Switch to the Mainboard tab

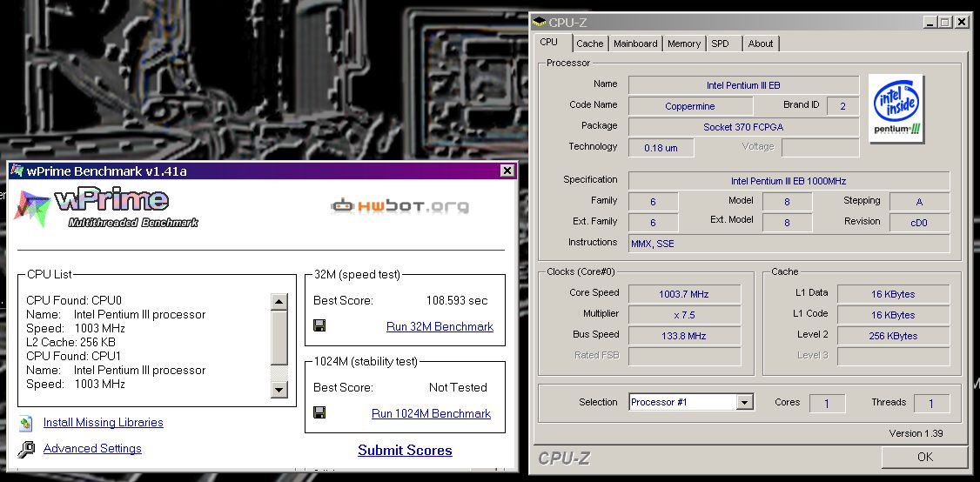pyautogui.click(x=635, y=44)
